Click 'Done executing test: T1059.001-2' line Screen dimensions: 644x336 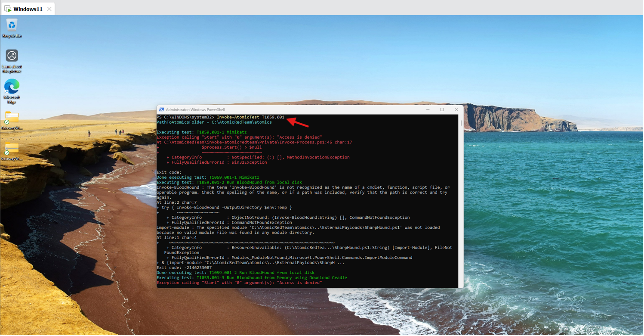(236, 273)
